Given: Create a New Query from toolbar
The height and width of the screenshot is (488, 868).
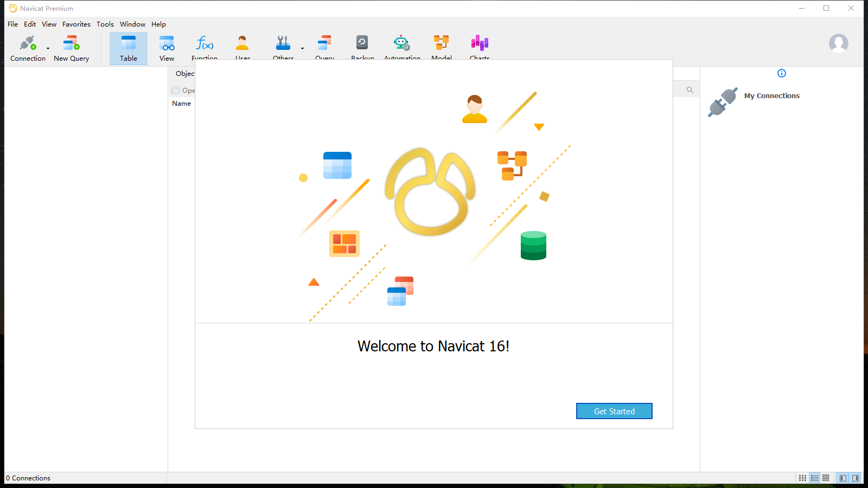Looking at the screenshot, I should pos(72,48).
